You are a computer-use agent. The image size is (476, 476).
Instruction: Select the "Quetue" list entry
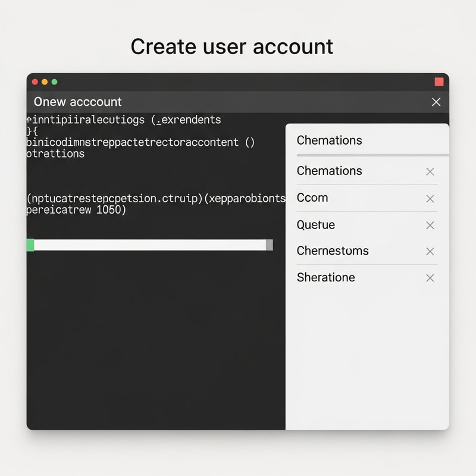coord(315,226)
